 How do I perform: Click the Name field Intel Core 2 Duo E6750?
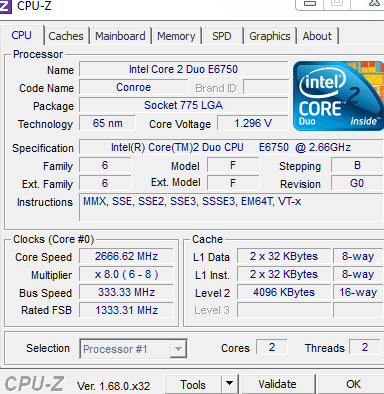pos(184,69)
